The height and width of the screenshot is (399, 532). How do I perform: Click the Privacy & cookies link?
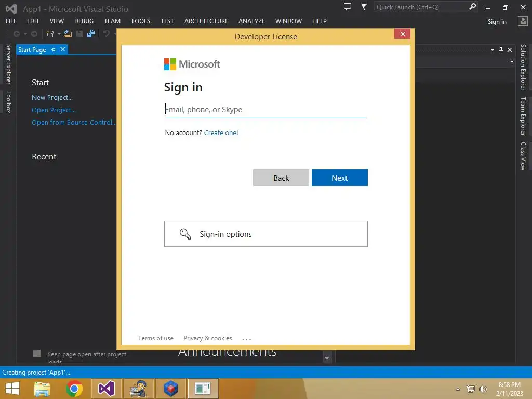208,338
